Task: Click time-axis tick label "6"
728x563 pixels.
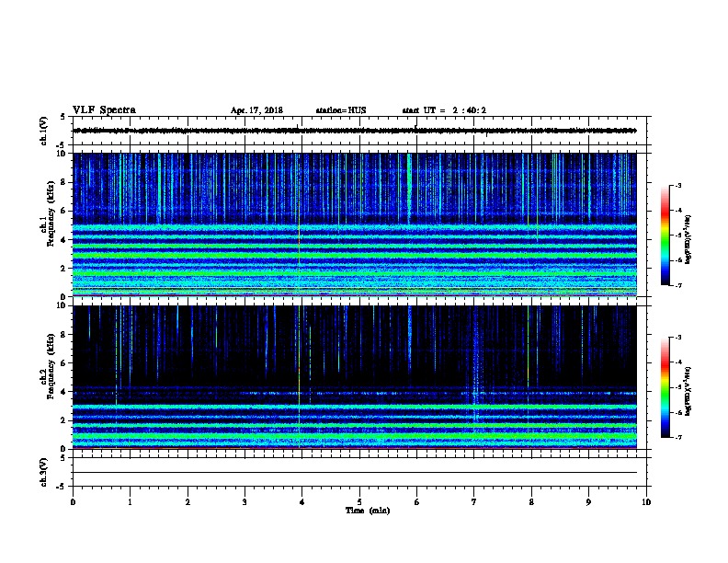Action: pyautogui.click(x=417, y=501)
